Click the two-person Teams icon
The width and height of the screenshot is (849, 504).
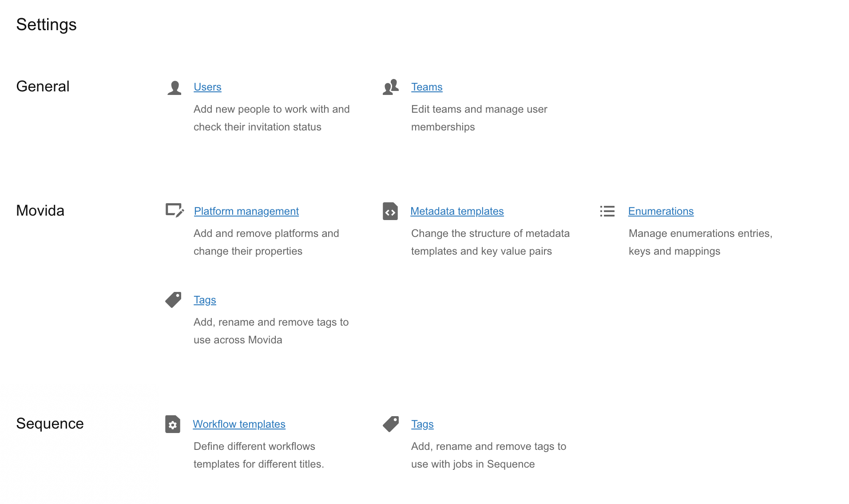(x=391, y=87)
